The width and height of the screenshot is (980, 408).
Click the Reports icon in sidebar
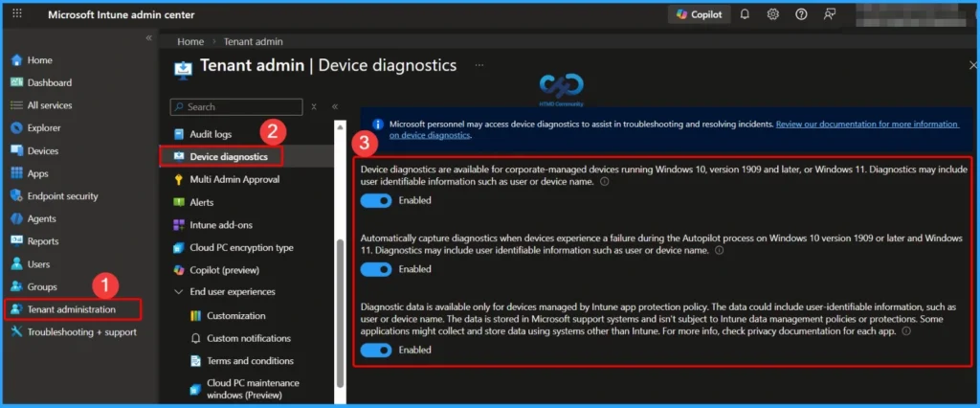click(17, 241)
